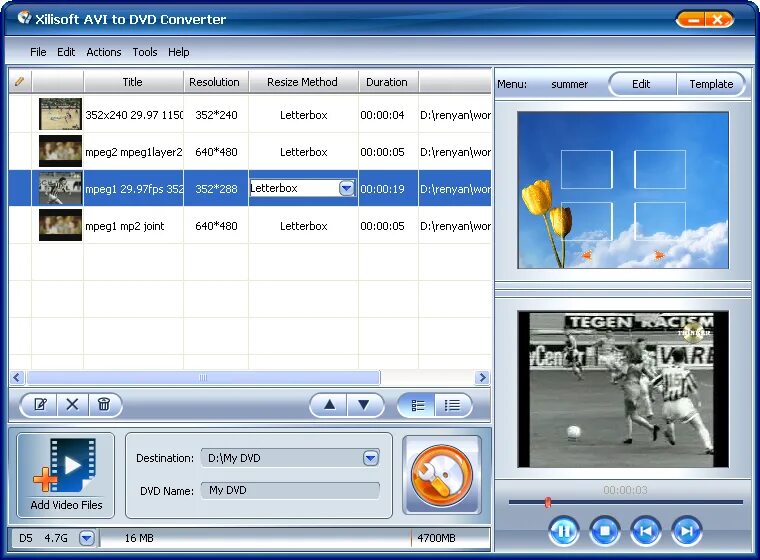Viewport: 760px width, 560px height.
Task: Click the Resolution column header
Action: [215, 82]
